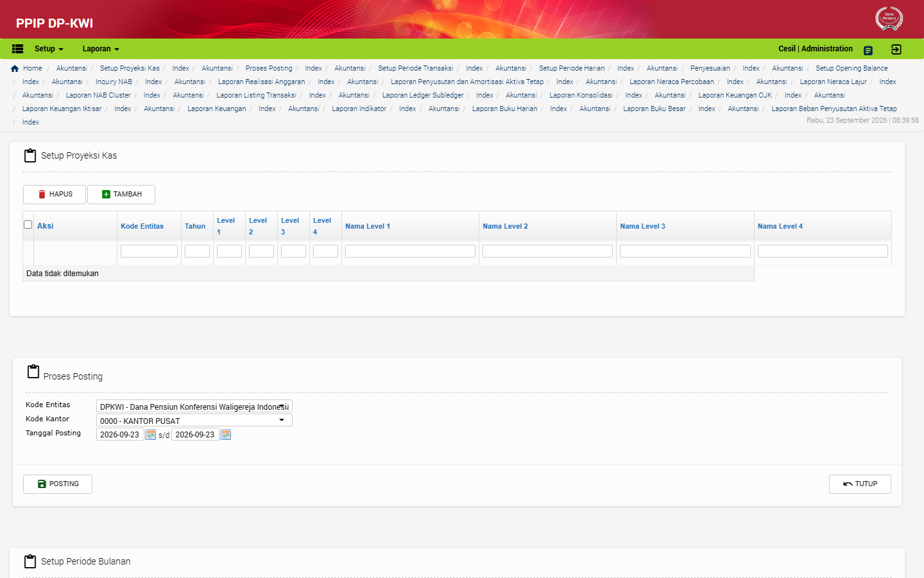Click the clipboard icon beside Cesil Administration
Screen dimensions: 924x578
pyautogui.click(x=868, y=50)
